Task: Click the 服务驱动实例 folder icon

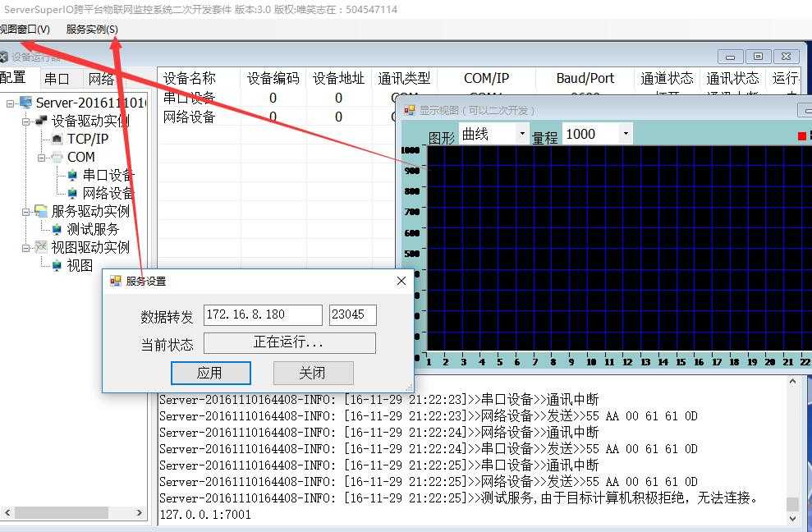Action: [x=41, y=211]
